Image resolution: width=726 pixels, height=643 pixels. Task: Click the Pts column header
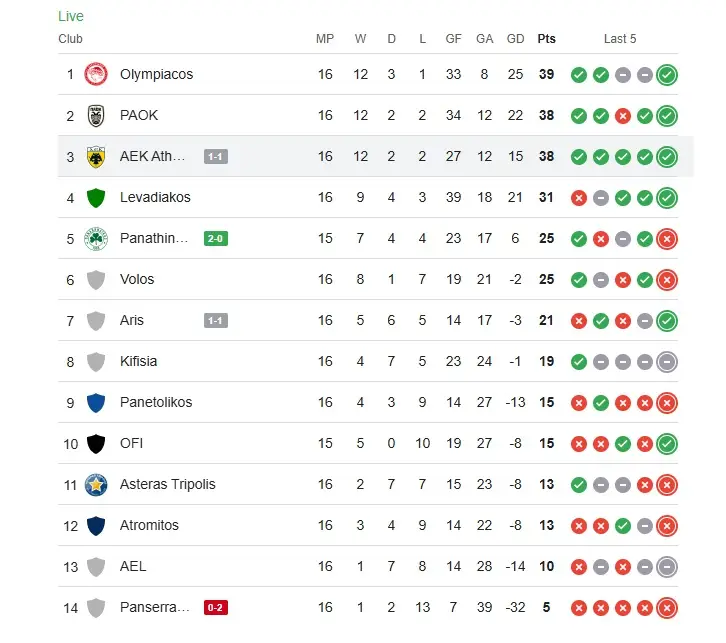546,39
